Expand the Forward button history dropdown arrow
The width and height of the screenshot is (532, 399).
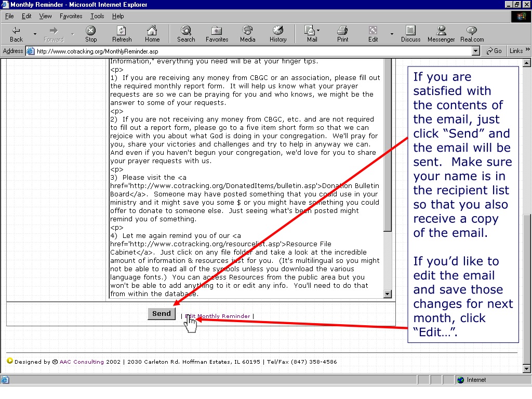pyautogui.click(x=72, y=34)
